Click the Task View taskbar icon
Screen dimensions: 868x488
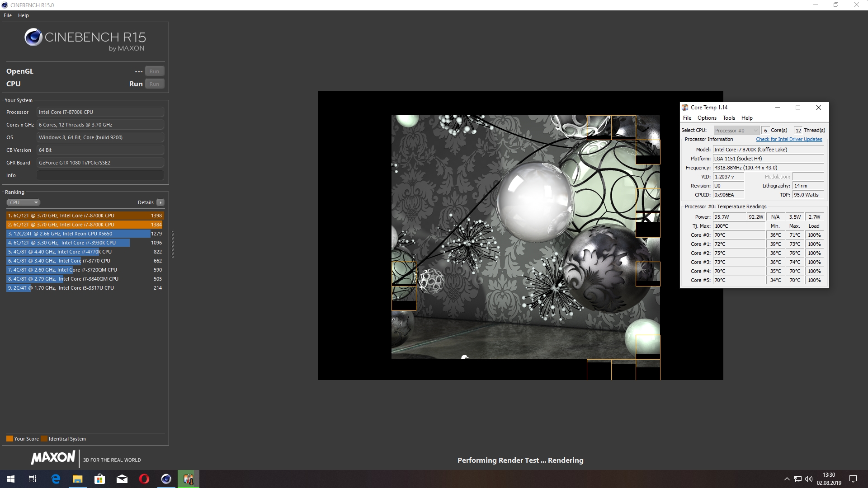(x=33, y=479)
